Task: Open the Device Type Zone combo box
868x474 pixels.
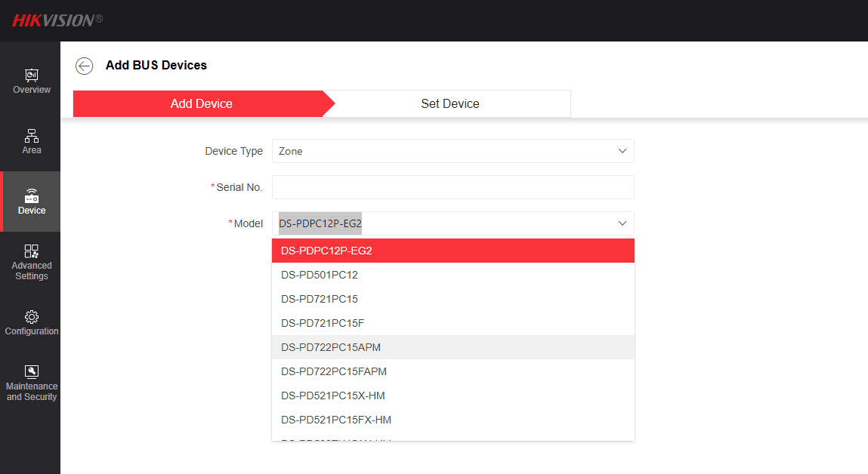Action: click(x=453, y=151)
